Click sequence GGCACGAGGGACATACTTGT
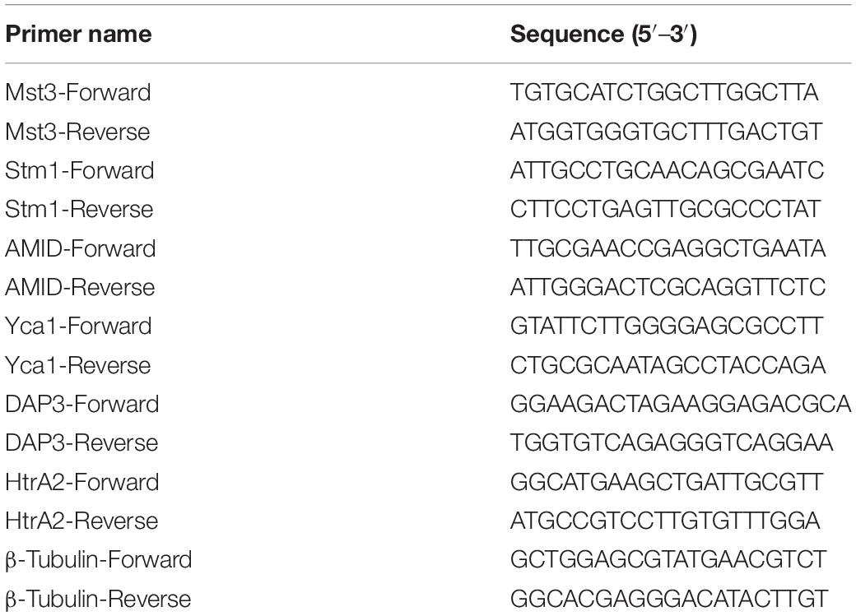 pos(668,599)
